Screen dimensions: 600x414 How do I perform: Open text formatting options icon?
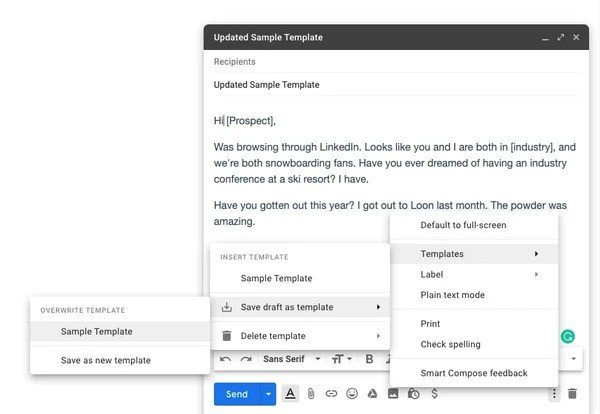tap(291, 394)
